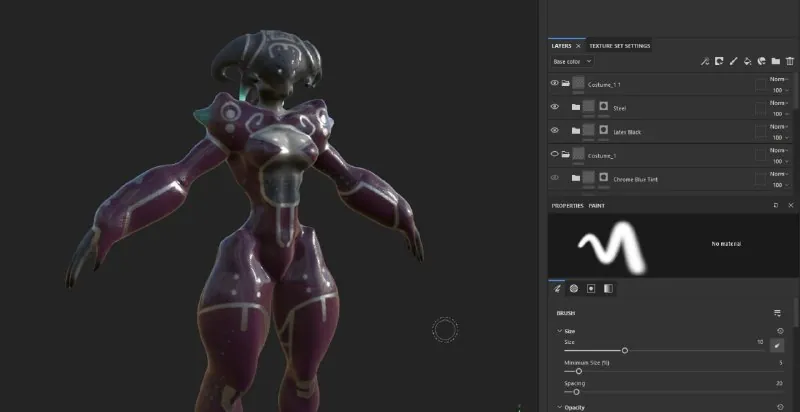This screenshot has width=800, height=412.
Task: Open opacity 100 dropdown for Steel layer
Action: tap(781, 114)
